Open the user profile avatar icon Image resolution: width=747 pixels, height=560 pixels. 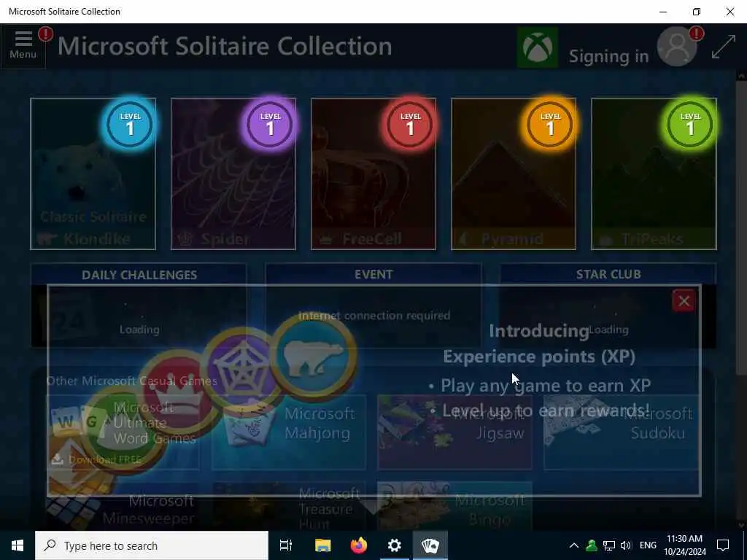point(677,47)
